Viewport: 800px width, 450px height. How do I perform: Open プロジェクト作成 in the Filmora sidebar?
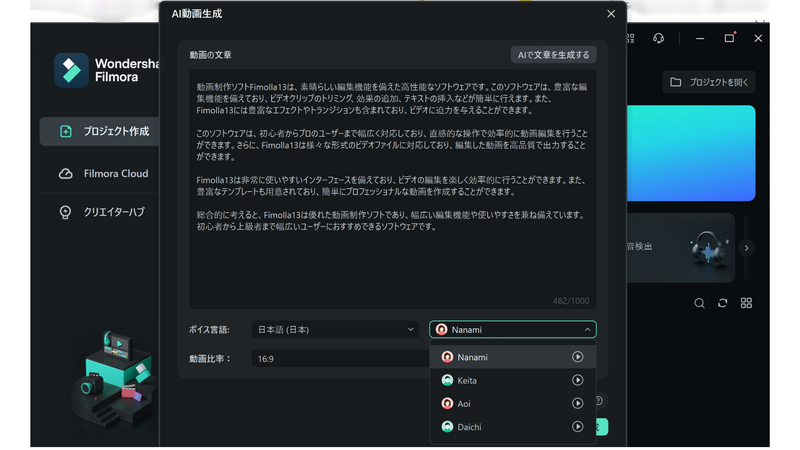[x=99, y=131]
